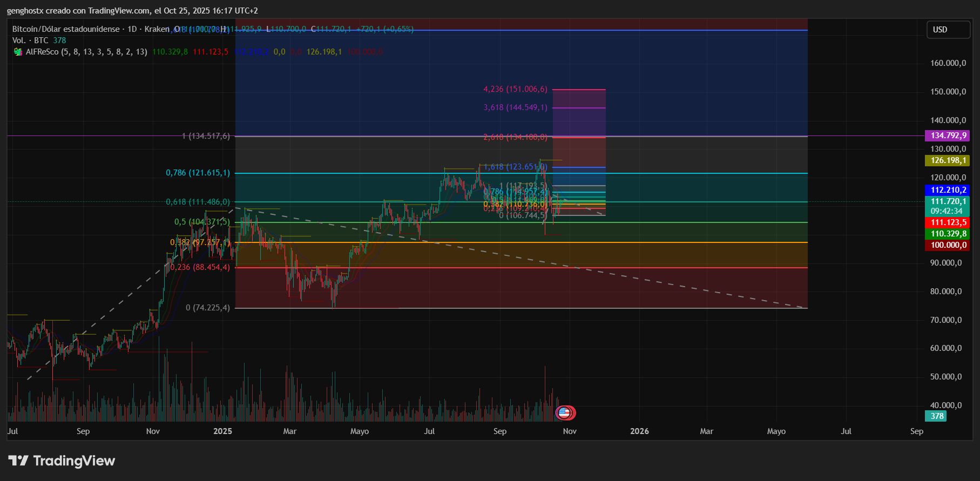Click the red 111.123,5 price label

click(x=948, y=222)
